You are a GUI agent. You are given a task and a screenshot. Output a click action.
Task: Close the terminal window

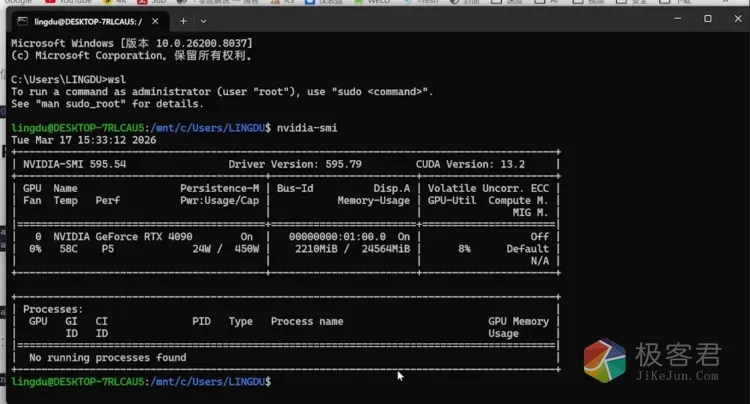pyautogui.click(x=736, y=19)
